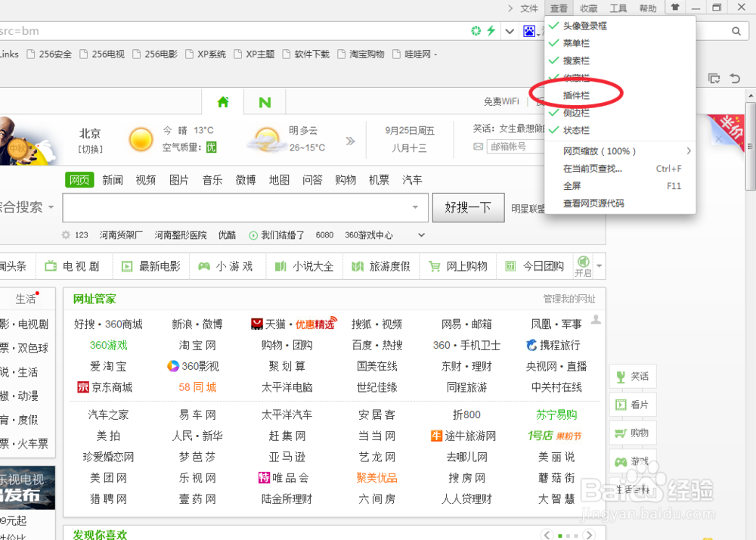Click the refresh icon in the toolbar
Viewport: 756px width, 540px height.
(476, 31)
